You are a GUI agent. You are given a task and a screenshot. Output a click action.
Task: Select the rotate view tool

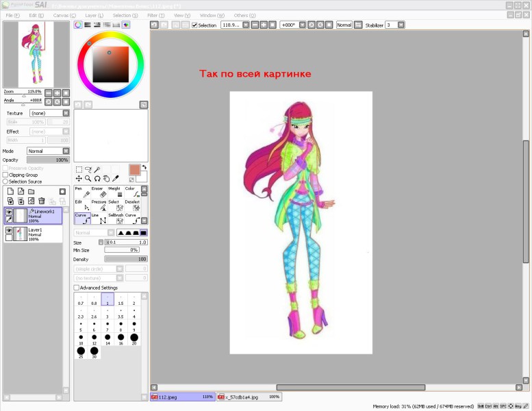click(x=97, y=179)
